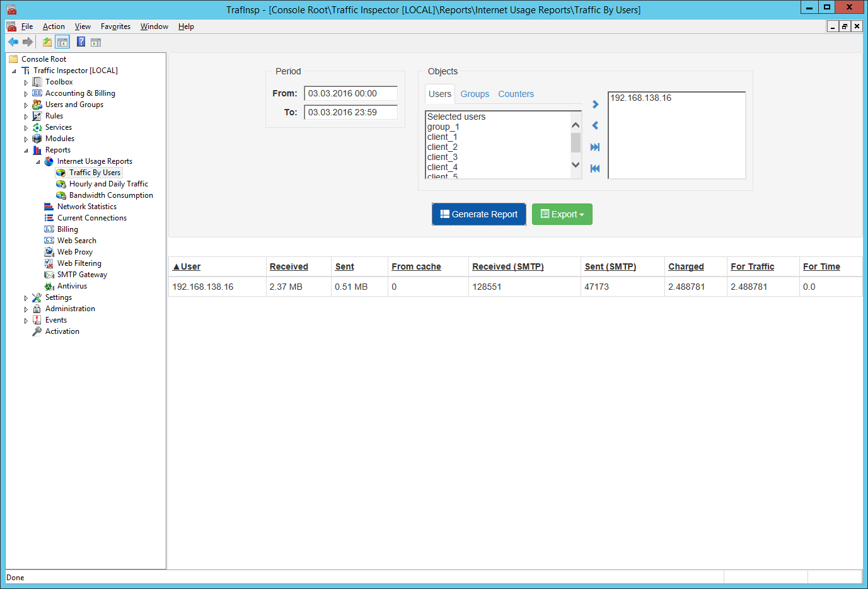Image resolution: width=868 pixels, height=589 pixels.
Task: Select the Events tree item
Action: coord(56,320)
